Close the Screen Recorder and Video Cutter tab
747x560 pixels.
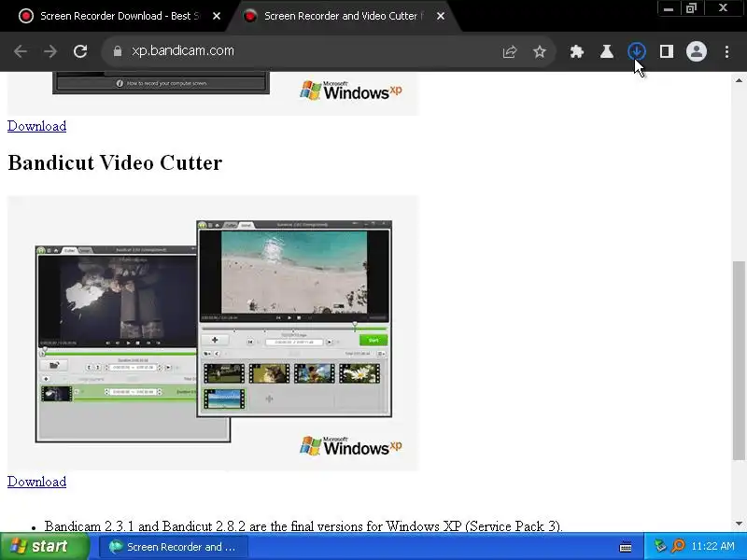(441, 16)
